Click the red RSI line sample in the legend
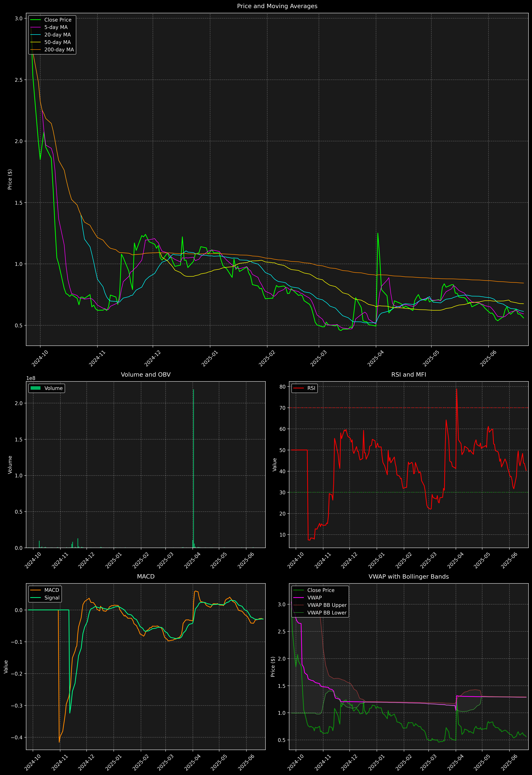 299,388
